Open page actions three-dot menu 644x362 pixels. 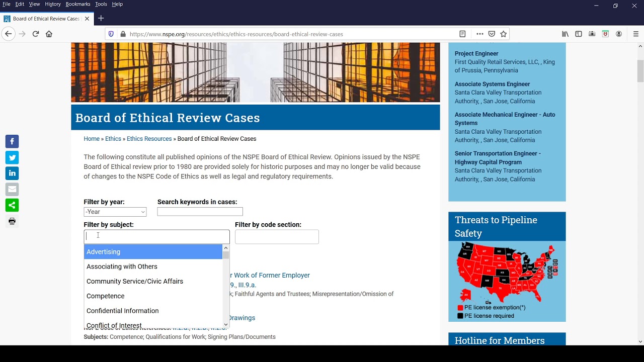(x=480, y=34)
